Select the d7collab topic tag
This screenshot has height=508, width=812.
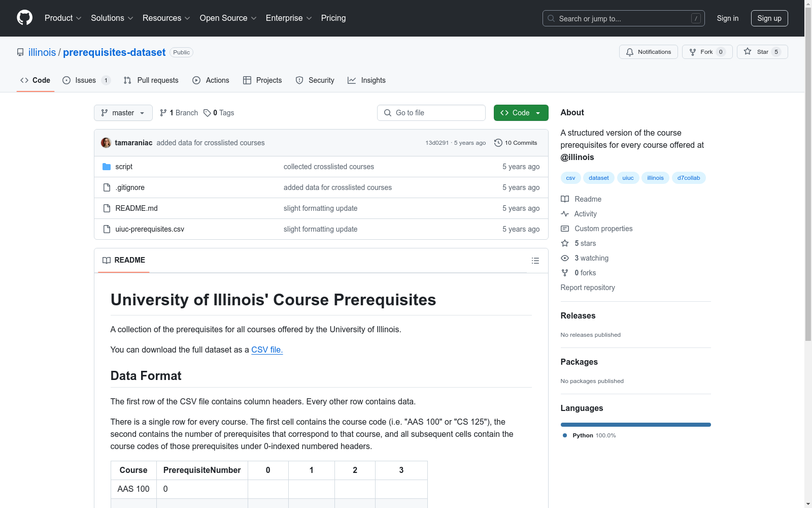point(689,178)
